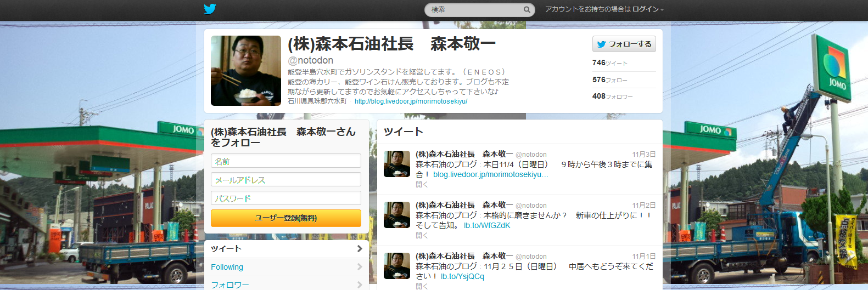Click avatar on the 11月1日 tweet
Image resolution: width=868 pixels, height=290 pixels.
pos(396,266)
